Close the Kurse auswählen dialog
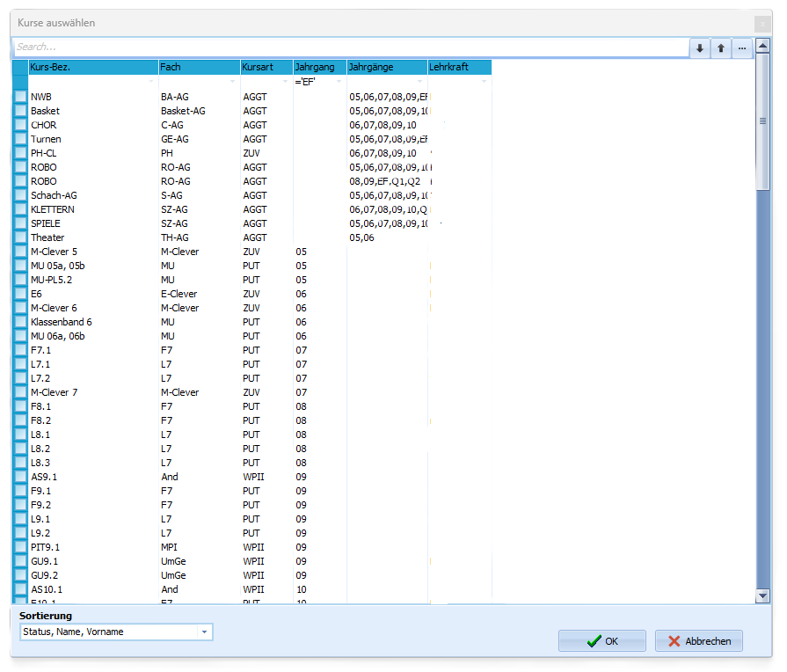This screenshot has width=787, height=672. pyautogui.click(x=761, y=24)
